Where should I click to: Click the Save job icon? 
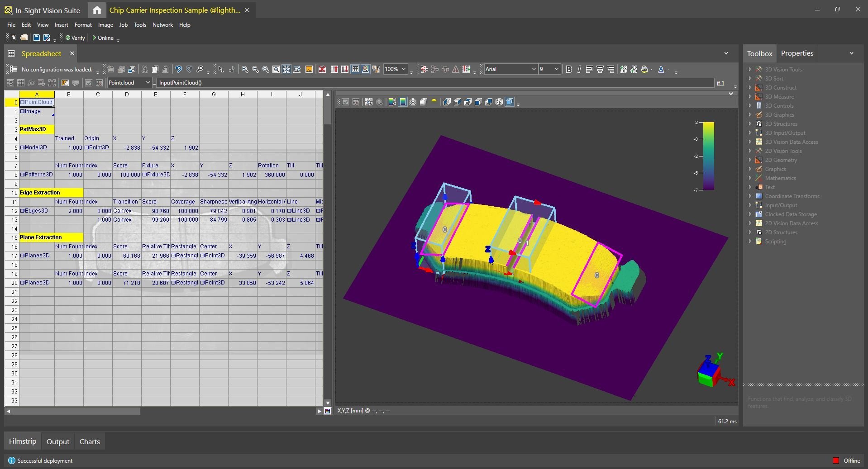(37, 38)
